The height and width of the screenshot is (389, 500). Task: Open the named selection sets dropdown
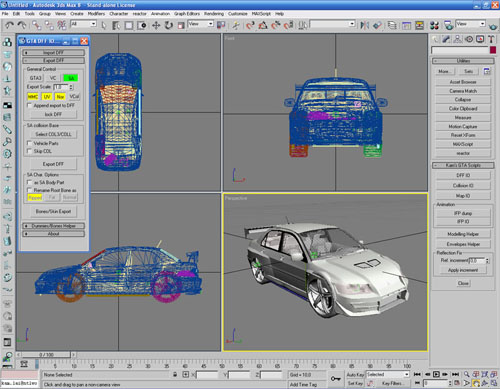(332, 24)
